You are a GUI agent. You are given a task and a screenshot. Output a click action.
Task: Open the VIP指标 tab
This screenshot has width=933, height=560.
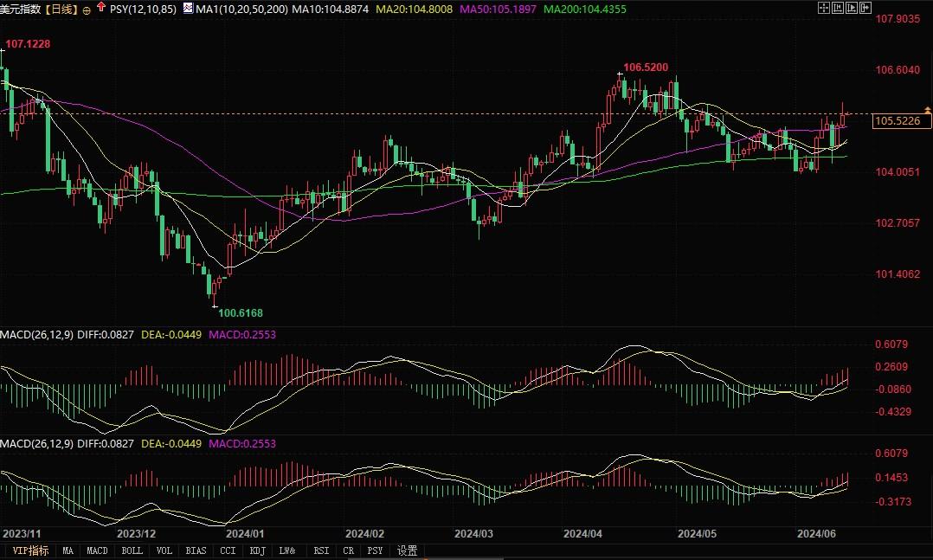click(30, 550)
